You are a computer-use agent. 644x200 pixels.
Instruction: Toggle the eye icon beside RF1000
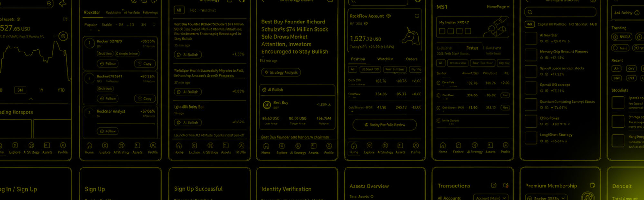366,23
